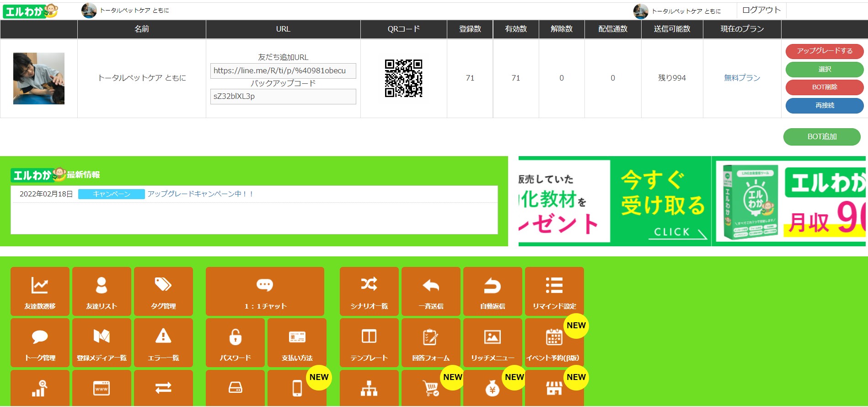Open the パスワード password tile
This screenshot has width=868, height=407.
(x=235, y=342)
